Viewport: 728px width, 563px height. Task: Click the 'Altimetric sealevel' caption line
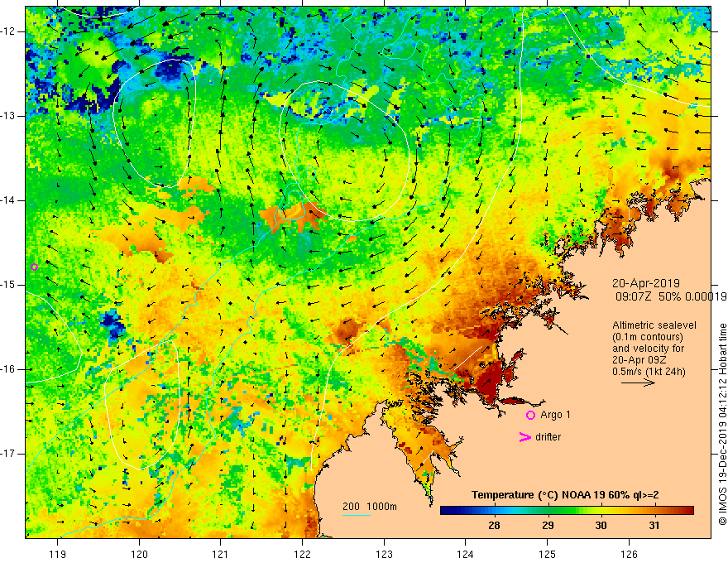pos(654,325)
